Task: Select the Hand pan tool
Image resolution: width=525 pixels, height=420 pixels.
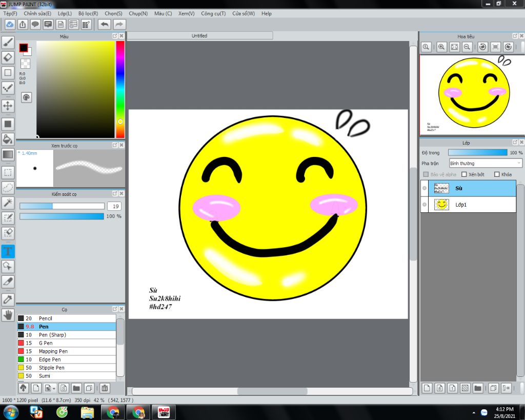Action: 8,314
